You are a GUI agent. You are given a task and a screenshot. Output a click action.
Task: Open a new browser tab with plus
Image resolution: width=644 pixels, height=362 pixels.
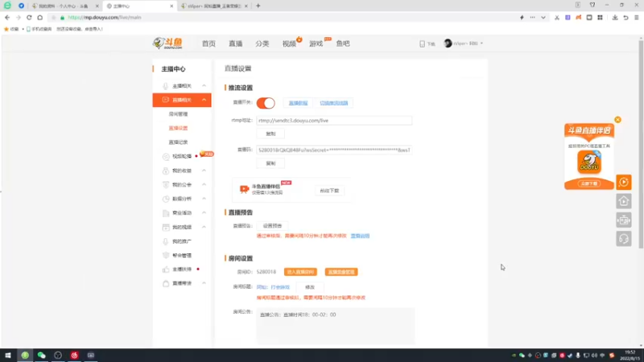tap(258, 6)
